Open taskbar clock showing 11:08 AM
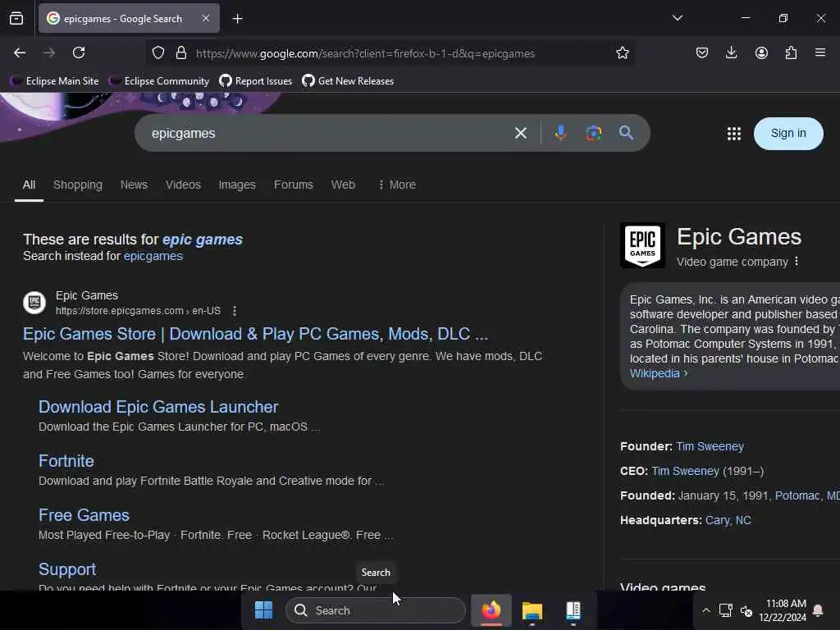Viewport: 840px width, 630px height. coord(783,610)
